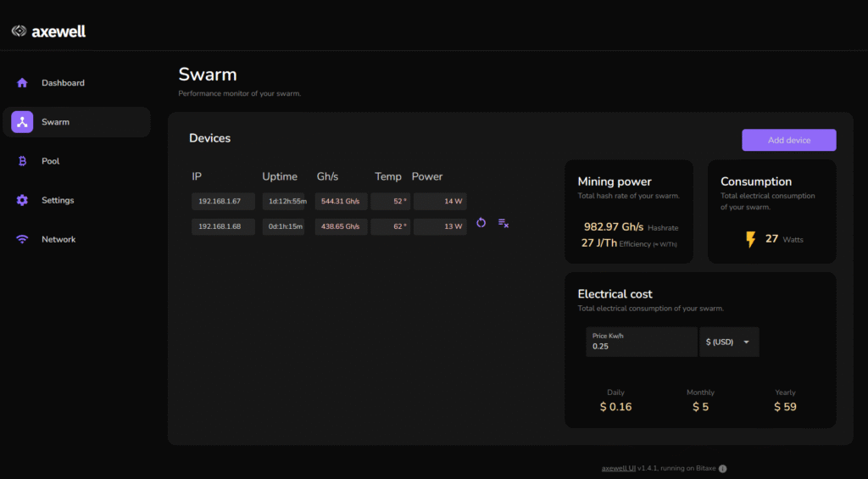Viewport: 868px width, 479px height.
Task: Click the Settings gear icon in sidebar
Action: click(x=22, y=200)
